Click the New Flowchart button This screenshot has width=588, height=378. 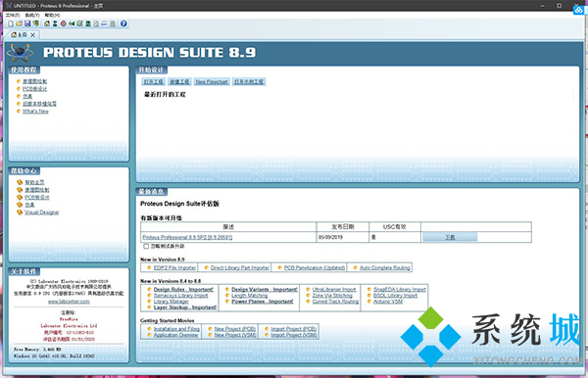212,81
